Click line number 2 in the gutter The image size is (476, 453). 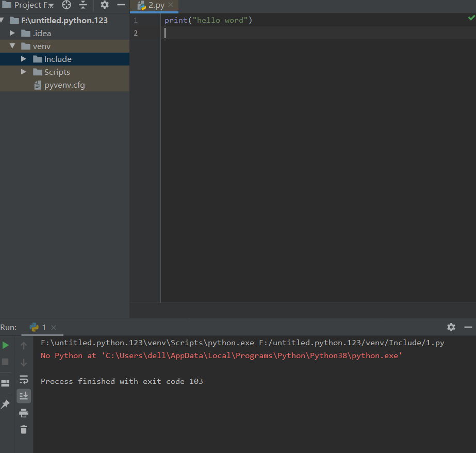(x=136, y=33)
